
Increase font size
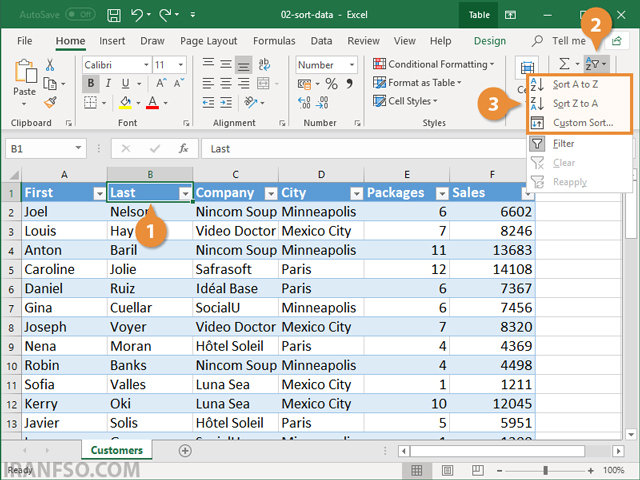click(x=161, y=83)
